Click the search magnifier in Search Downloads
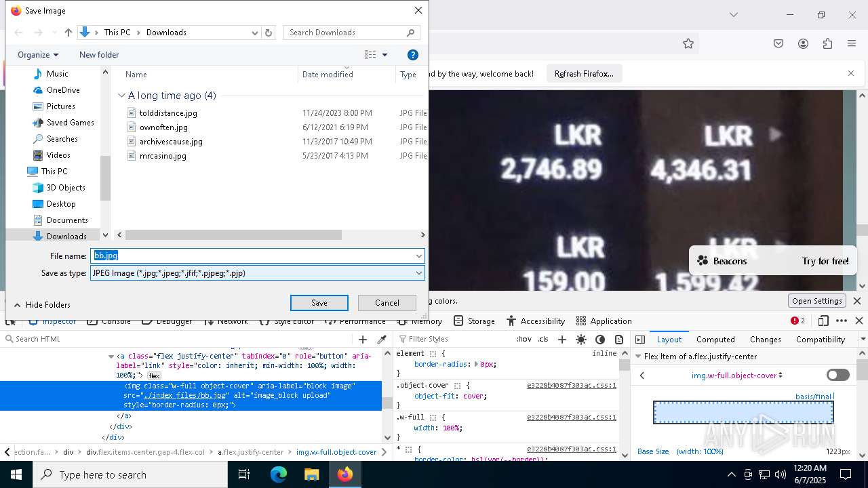 click(410, 33)
